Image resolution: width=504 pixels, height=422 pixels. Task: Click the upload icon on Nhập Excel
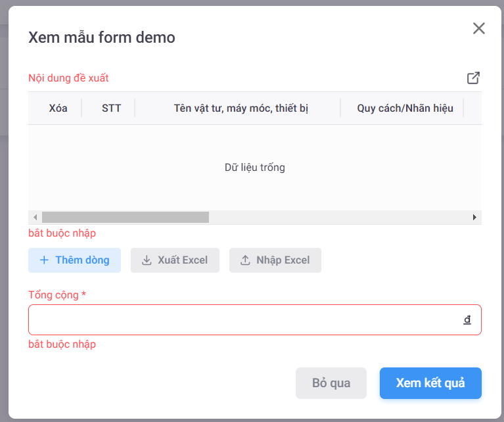[x=245, y=260]
